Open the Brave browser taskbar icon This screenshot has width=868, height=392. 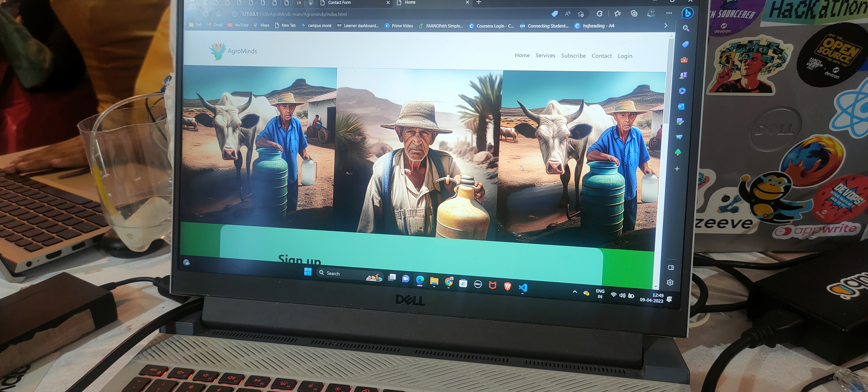point(507,286)
